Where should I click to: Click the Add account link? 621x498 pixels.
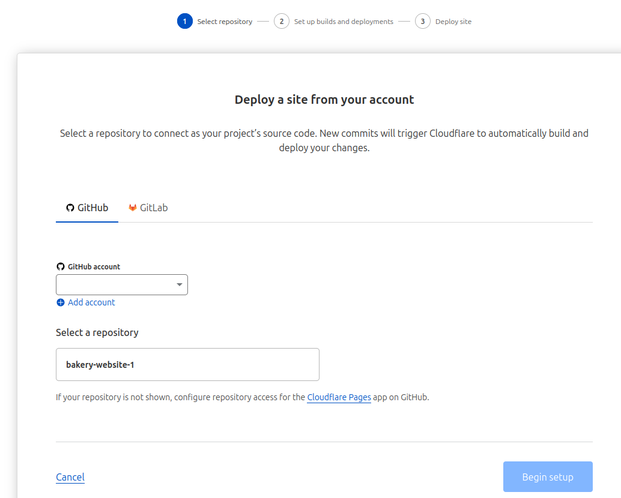click(x=91, y=303)
